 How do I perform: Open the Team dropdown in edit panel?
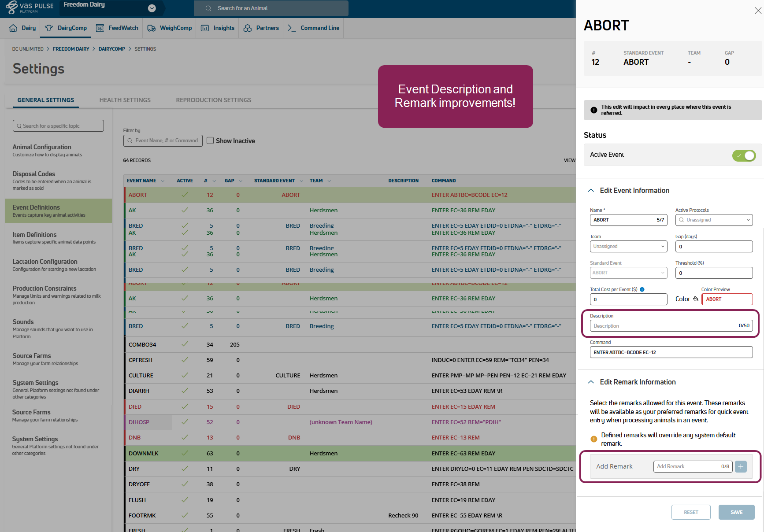tap(628, 247)
